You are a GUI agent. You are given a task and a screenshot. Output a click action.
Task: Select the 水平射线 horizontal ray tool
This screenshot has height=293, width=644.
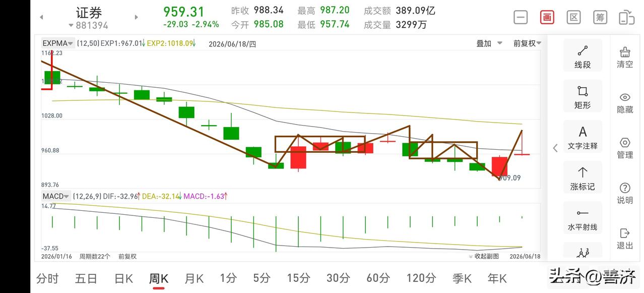tap(583, 218)
